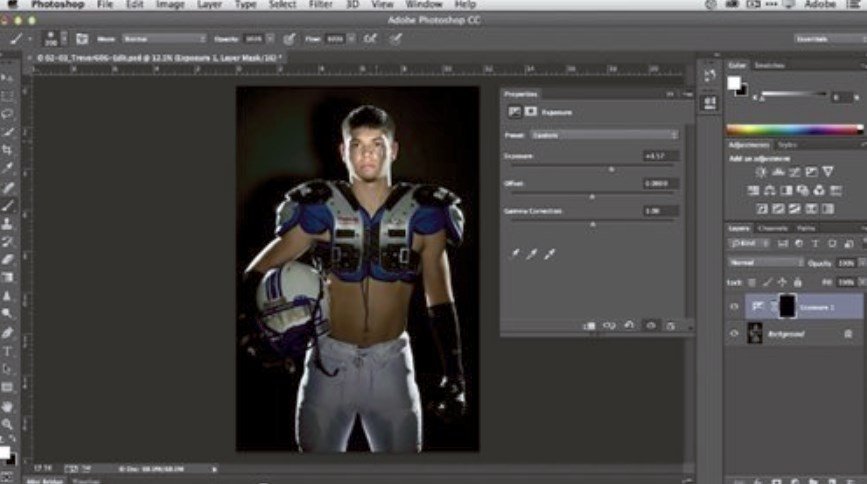Click the foreground color swatch in Color panel
867x484 pixels.
coord(734,83)
